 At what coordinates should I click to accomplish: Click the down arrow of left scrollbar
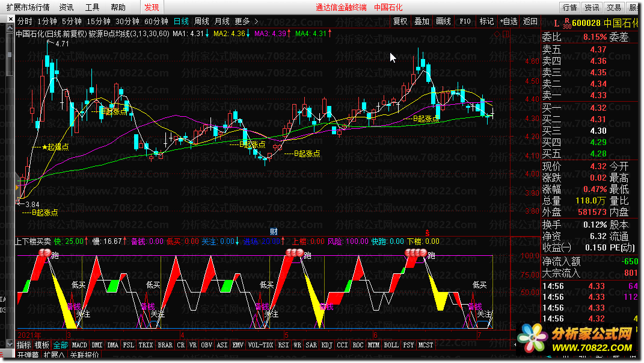point(10,343)
